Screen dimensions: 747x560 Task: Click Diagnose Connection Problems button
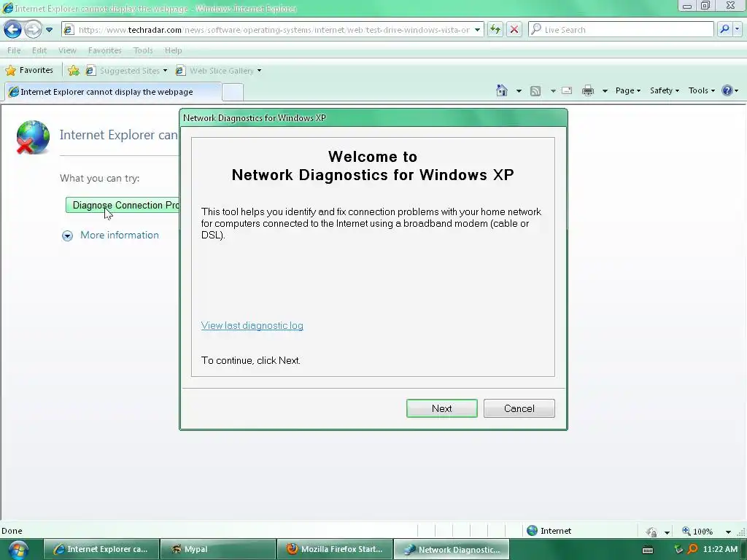click(x=123, y=205)
